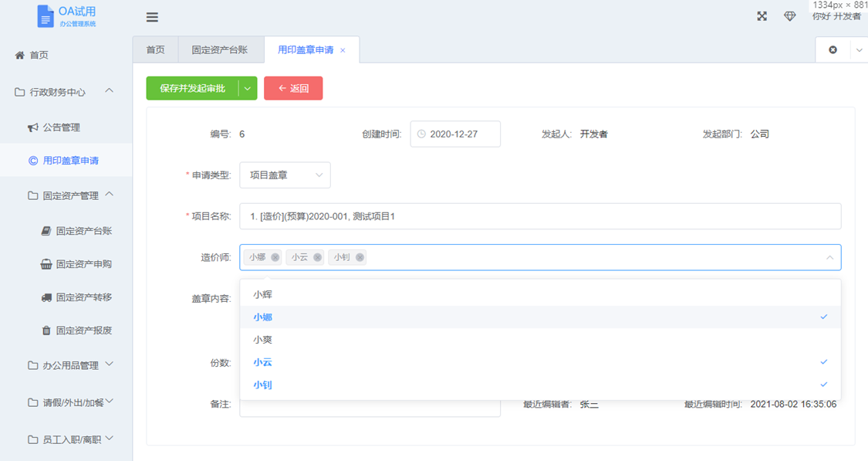This screenshot has width=868, height=461.
Task: Click the home icon beside 首页
Action: 20,55
